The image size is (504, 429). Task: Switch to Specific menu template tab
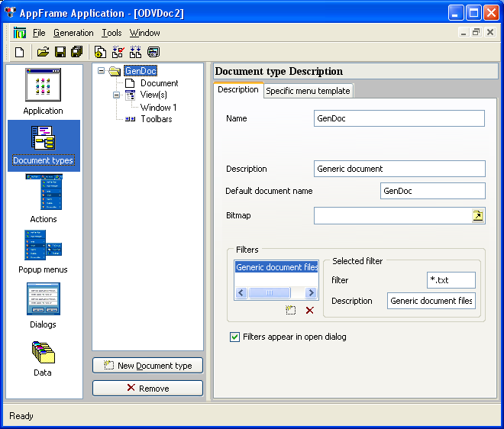point(308,91)
